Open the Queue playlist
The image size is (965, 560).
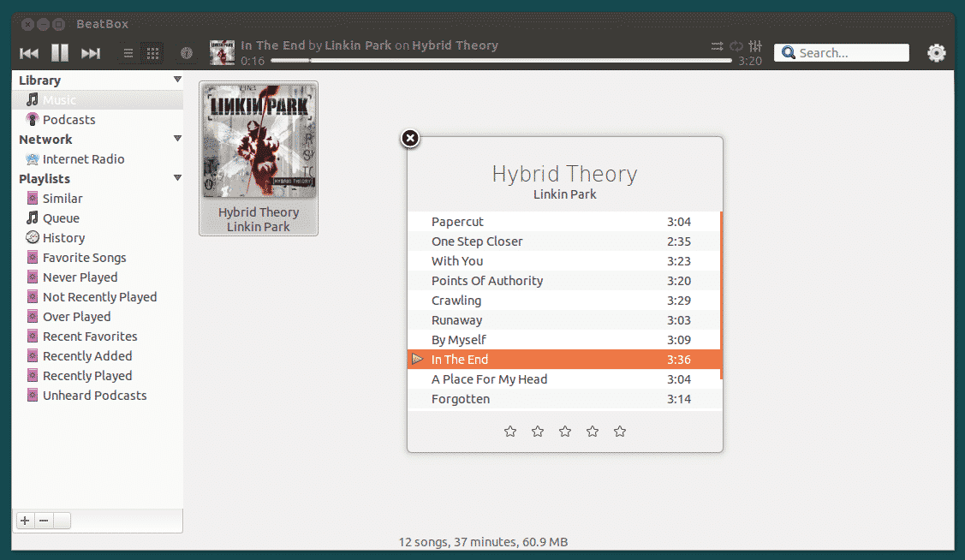coord(98,217)
